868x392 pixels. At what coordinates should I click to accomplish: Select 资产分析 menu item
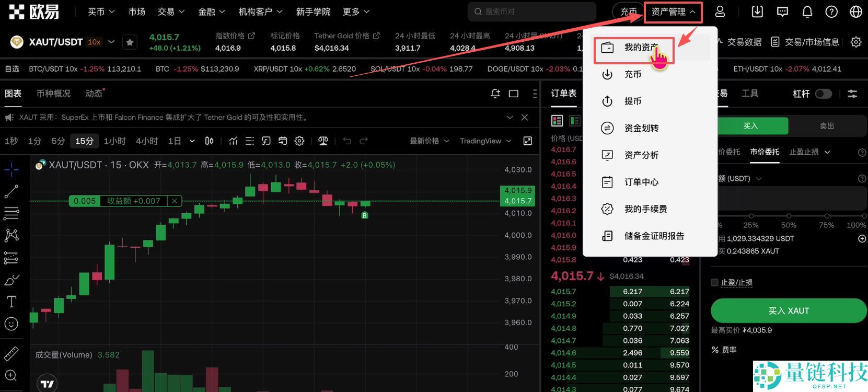pyautogui.click(x=650, y=155)
